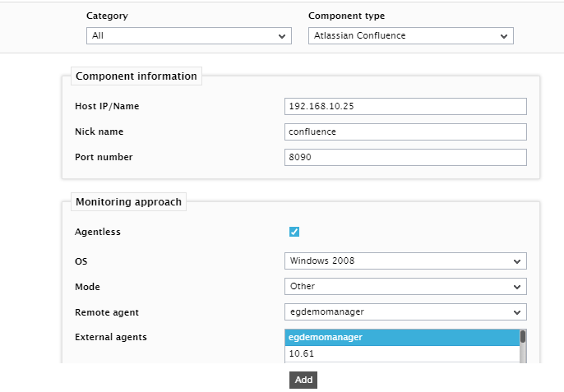This screenshot has width=564, height=392.
Task: Click the Host IP/Name label
Action: (107, 107)
